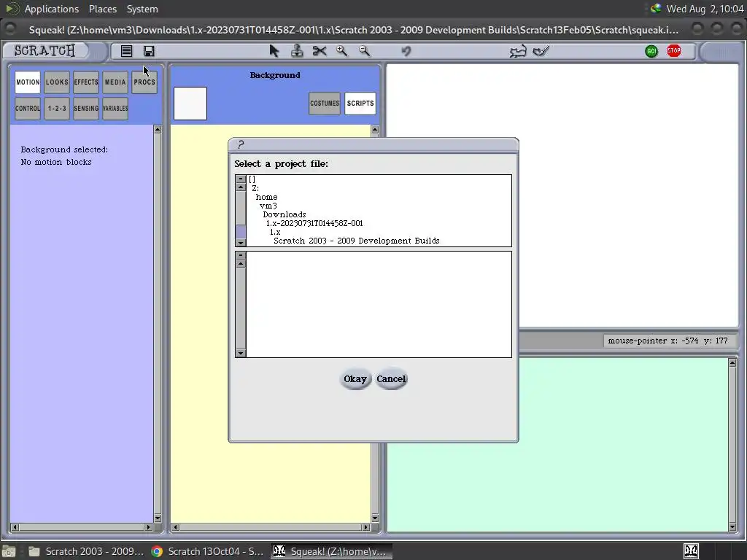The image size is (747, 560).
Task: Open MOTION blocks category
Action: 28,82
